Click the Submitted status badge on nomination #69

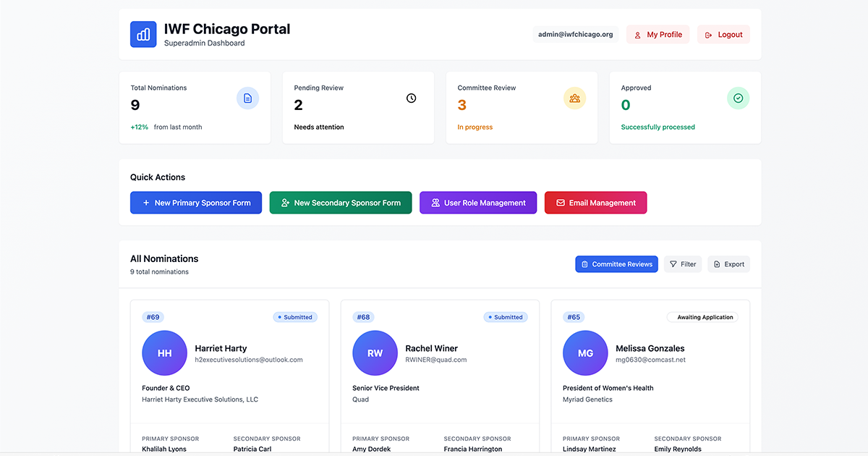295,317
